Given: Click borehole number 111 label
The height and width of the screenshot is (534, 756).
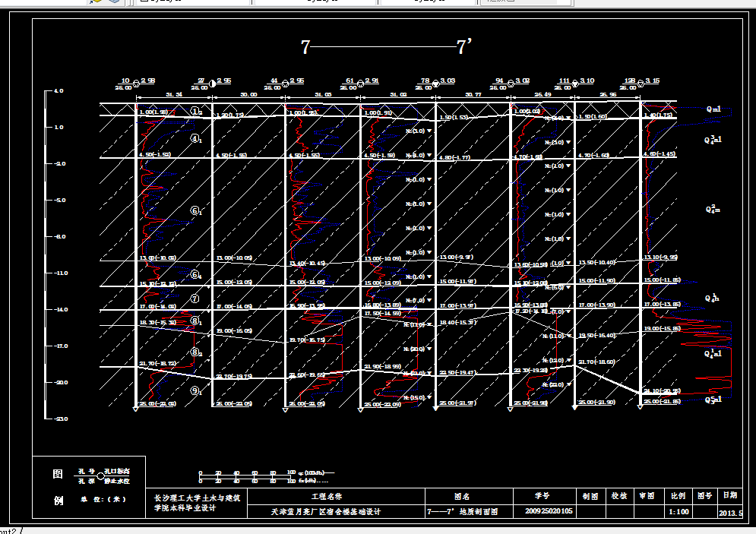Looking at the screenshot, I should [564, 81].
